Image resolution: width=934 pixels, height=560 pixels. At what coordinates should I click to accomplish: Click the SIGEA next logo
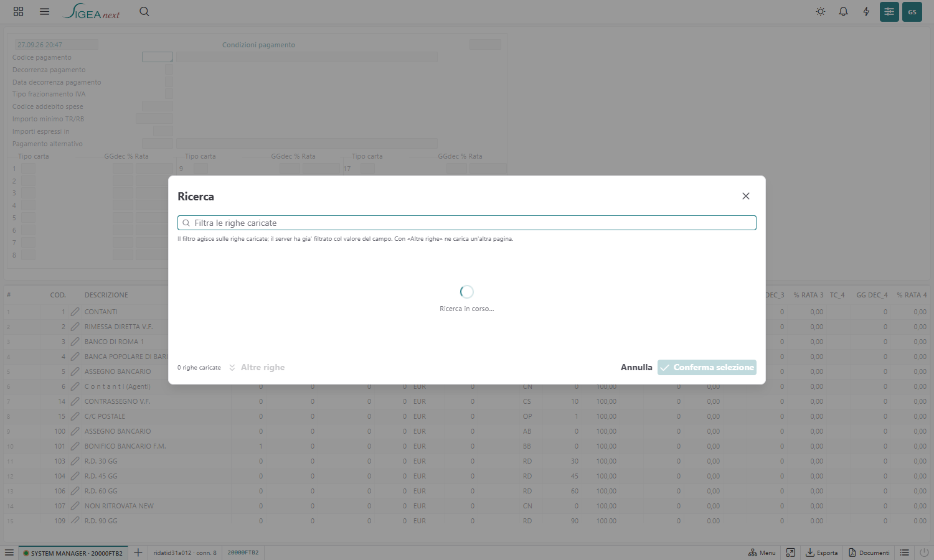[92, 12]
